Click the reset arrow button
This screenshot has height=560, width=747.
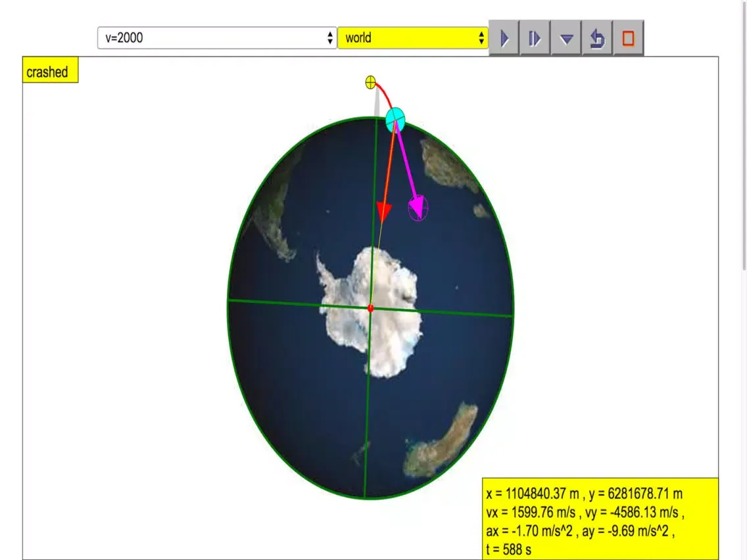[597, 39]
